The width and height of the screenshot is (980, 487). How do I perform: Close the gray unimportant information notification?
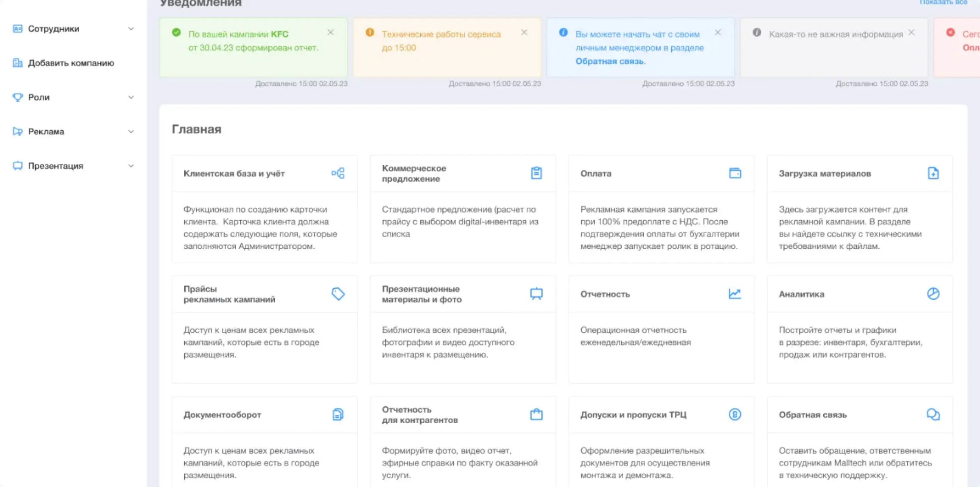(912, 33)
